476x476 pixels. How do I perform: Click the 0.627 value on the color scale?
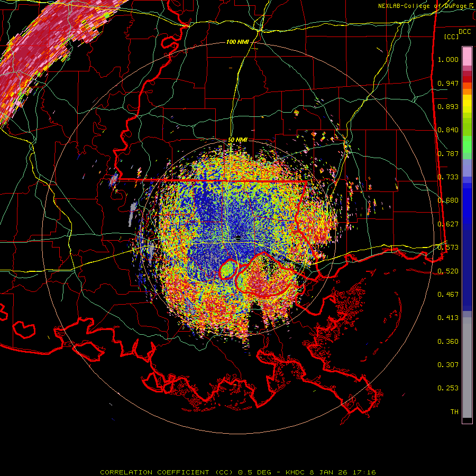point(448,224)
